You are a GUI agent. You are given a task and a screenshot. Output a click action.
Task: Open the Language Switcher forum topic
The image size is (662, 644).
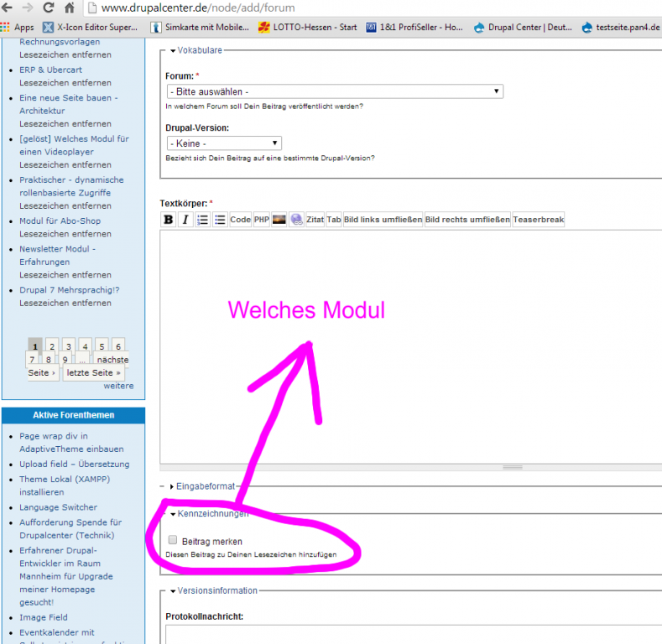coord(58,507)
